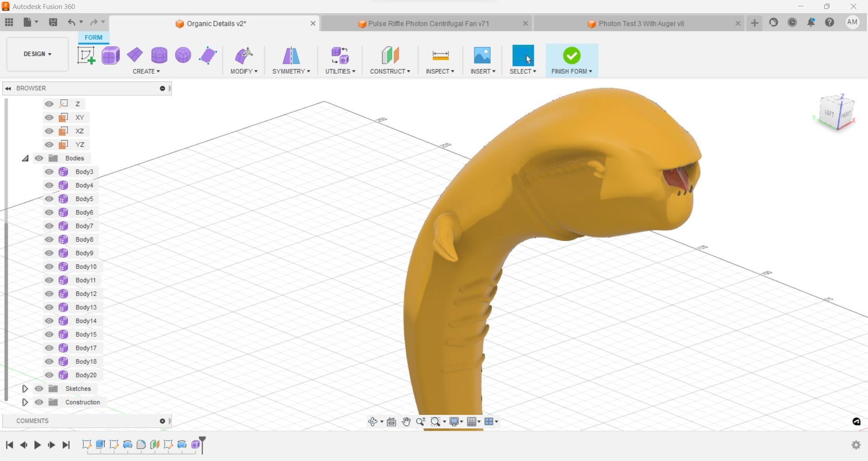
Task: Click the Inspect measure icon
Action: tap(440, 56)
